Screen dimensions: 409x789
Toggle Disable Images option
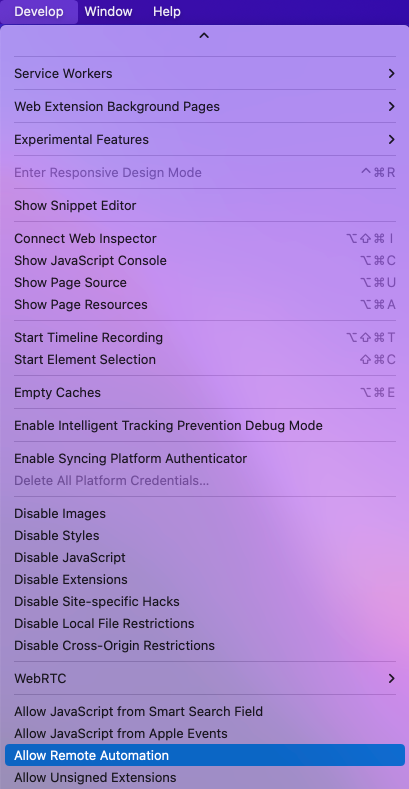[x=205, y=514]
